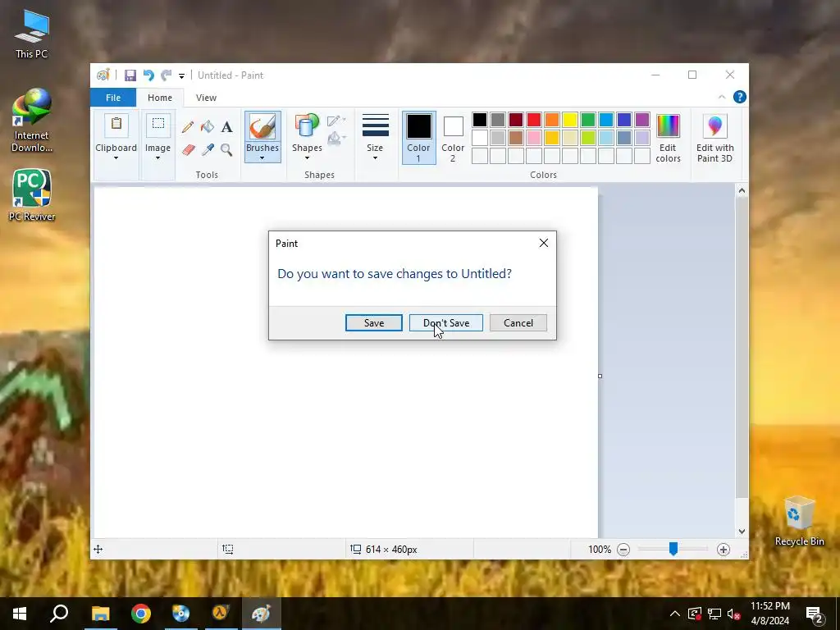Choose the pink color swatch
Screen dimensions: 840x630
click(x=533, y=138)
